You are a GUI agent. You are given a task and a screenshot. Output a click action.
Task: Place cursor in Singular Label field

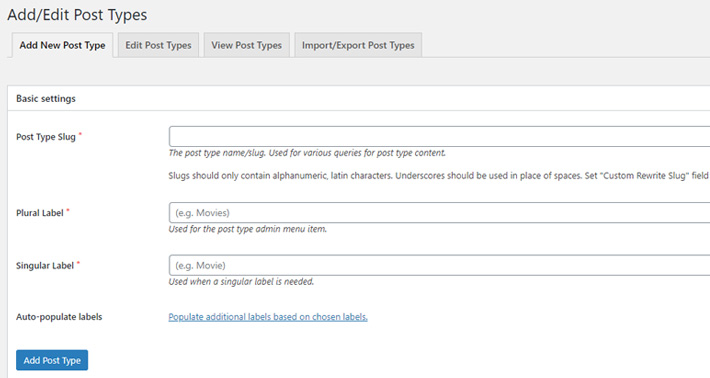[439, 265]
